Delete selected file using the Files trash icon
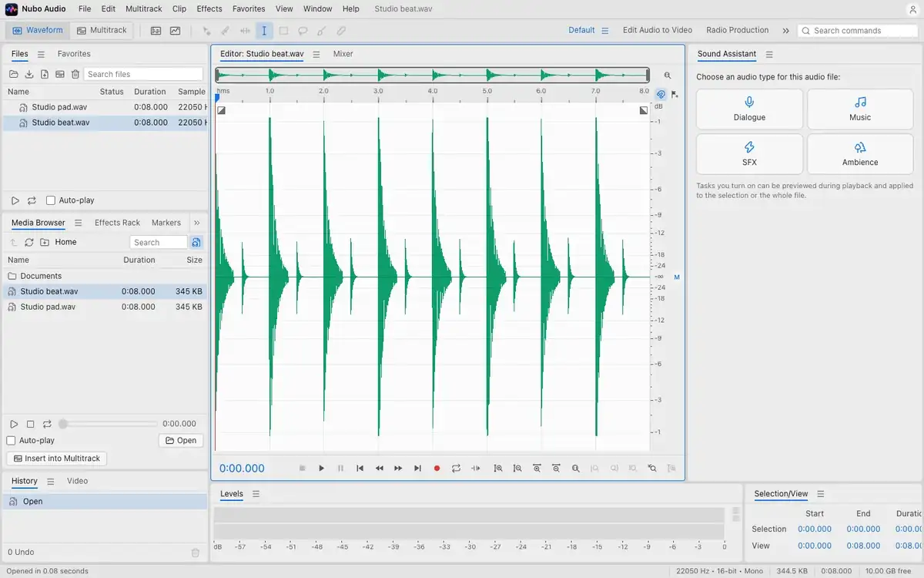The width and height of the screenshot is (924, 578). [75, 74]
